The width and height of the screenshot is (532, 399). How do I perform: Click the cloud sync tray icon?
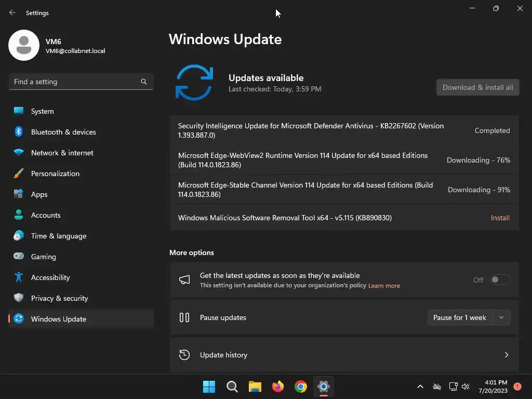(x=437, y=387)
